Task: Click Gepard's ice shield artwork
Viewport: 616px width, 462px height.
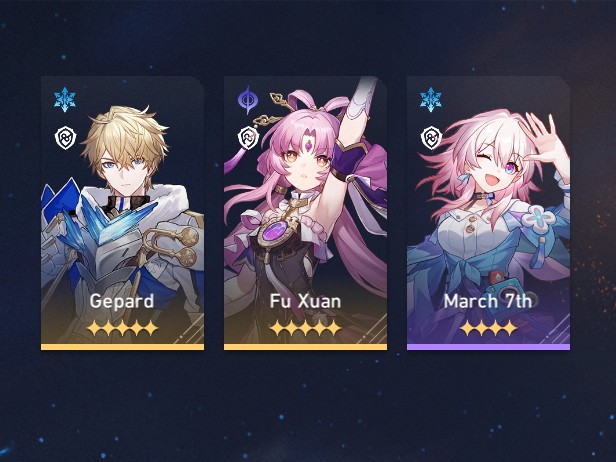Action: coord(98,216)
